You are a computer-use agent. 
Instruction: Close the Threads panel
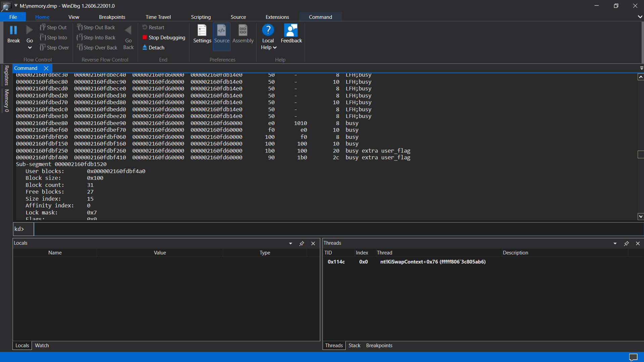[x=638, y=243]
